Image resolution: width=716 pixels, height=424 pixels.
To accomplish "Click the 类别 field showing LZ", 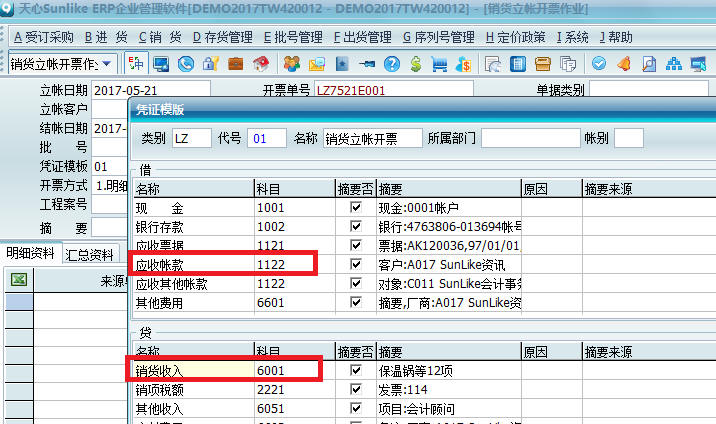I will coord(192,138).
